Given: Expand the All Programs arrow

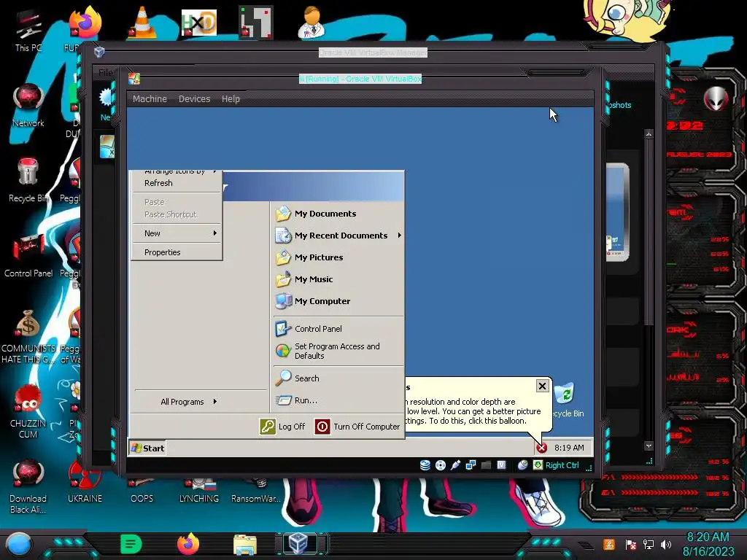Looking at the screenshot, I should (x=215, y=402).
